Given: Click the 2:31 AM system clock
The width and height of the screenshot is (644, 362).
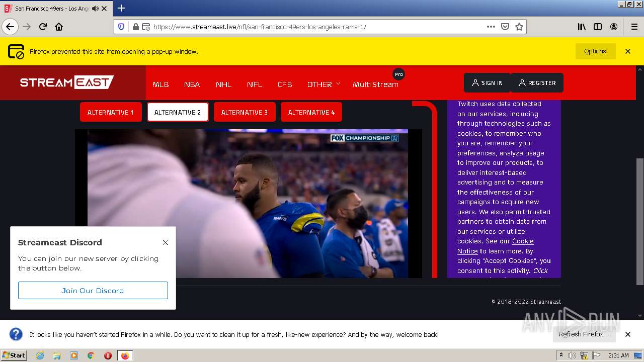Looking at the screenshot, I should (x=618, y=355).
